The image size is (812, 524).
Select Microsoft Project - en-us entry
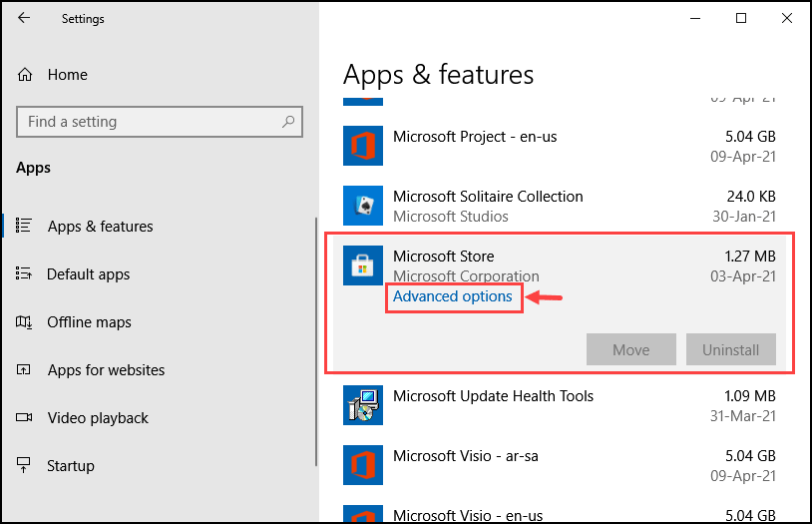coord(560,146)
